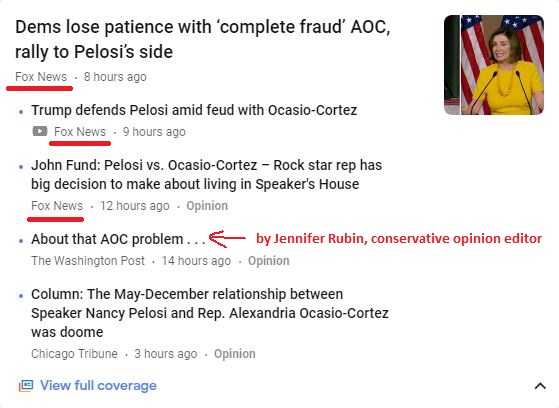Screen dimensions: 559x408
Task: Click the Nancy Pelosi article thumbnail
Action: pyautogui.click(x=494, y=65)
